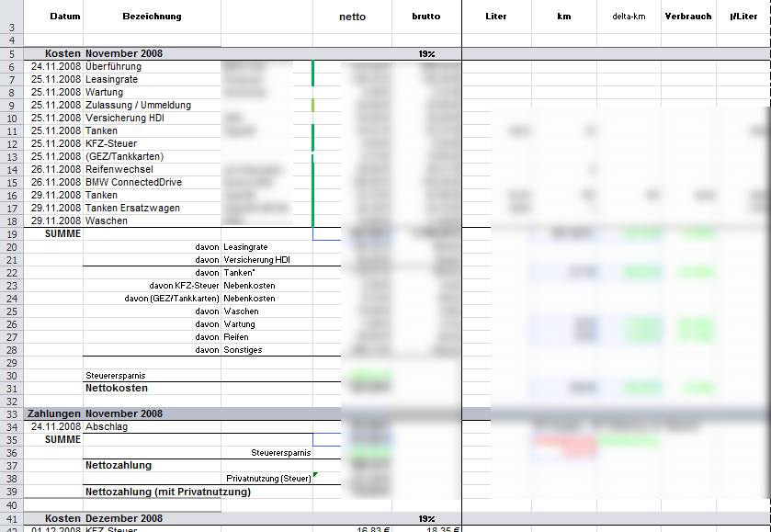Select the Bezeichnung header cell
Image resolution: width=771 pixels, height=532 pixels.
click(x=152, y=17)
